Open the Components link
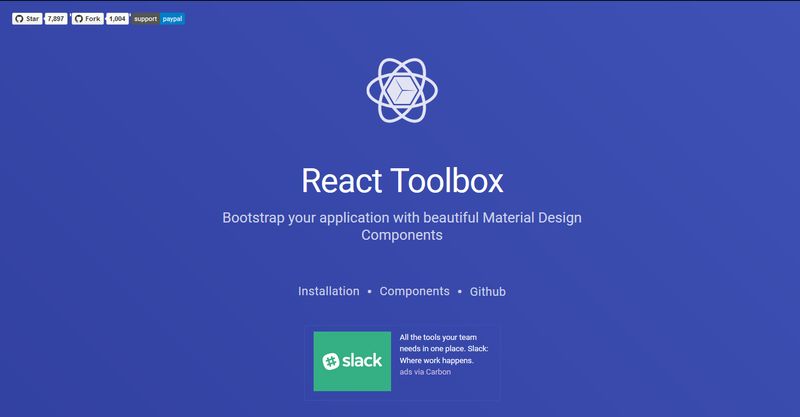 tap(414, 291)
